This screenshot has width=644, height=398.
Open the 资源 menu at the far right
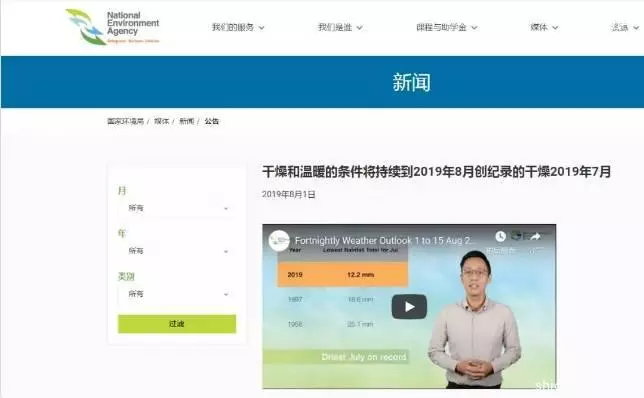pos(620,28)
